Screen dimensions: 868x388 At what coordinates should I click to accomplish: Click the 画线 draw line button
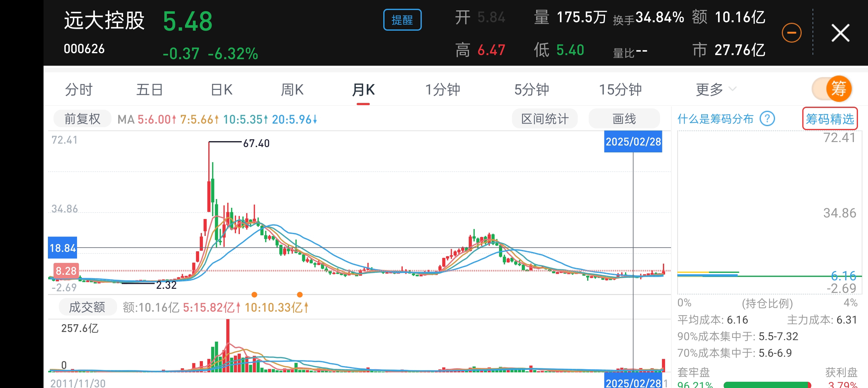[624, 119]
